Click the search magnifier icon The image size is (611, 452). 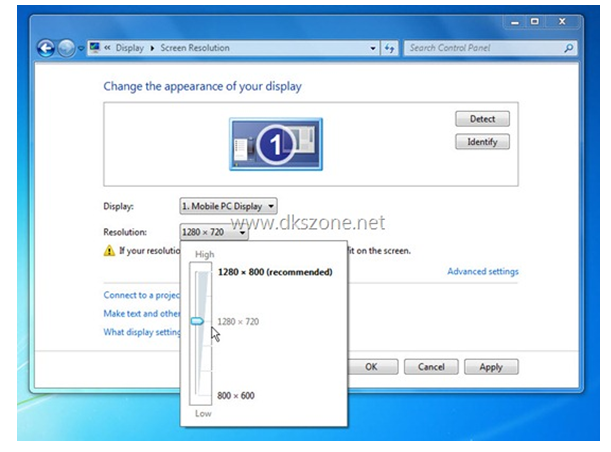tap(569, 48)
